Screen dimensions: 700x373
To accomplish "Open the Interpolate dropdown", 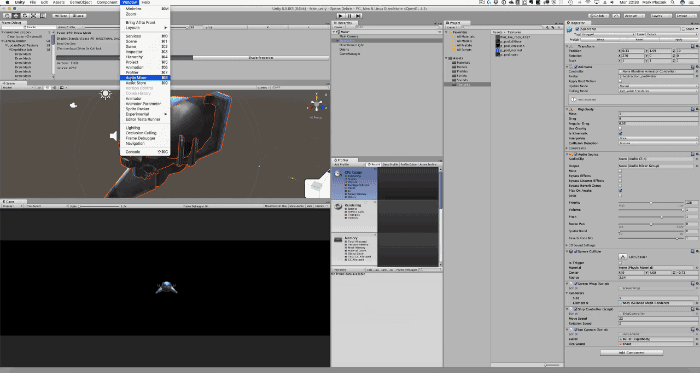I will coord(658,138).
